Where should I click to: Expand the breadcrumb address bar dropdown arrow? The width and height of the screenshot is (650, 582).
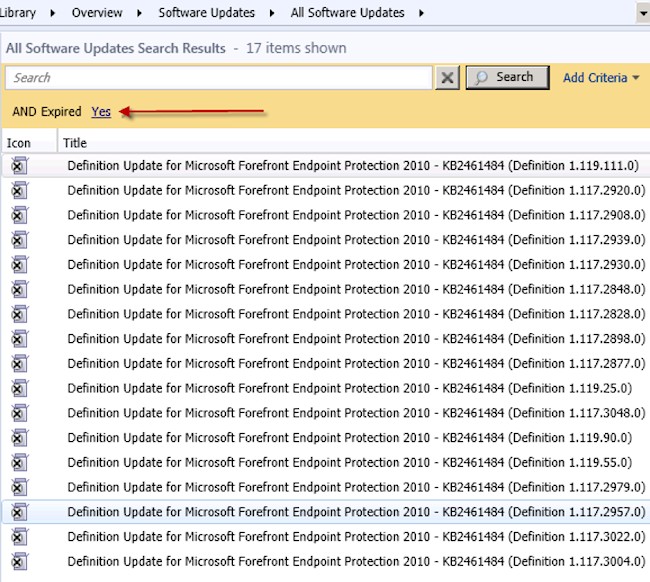641,13
